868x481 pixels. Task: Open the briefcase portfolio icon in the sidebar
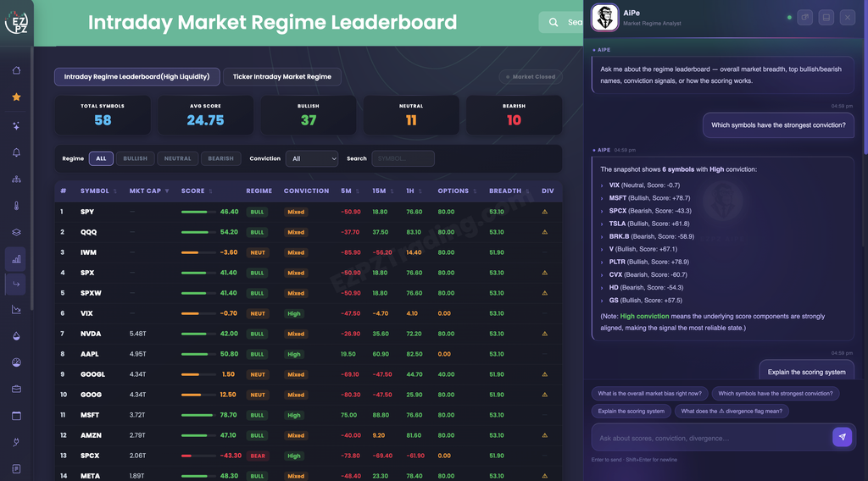17,390
